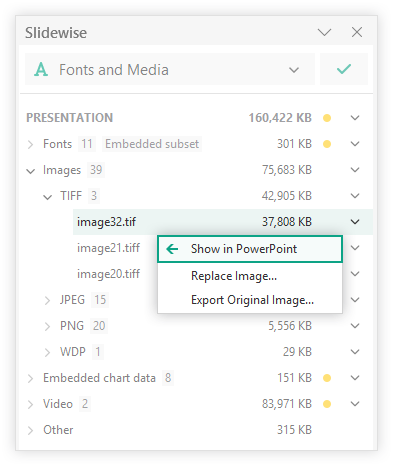Expand the WDP tree node

tap(47, 352)
